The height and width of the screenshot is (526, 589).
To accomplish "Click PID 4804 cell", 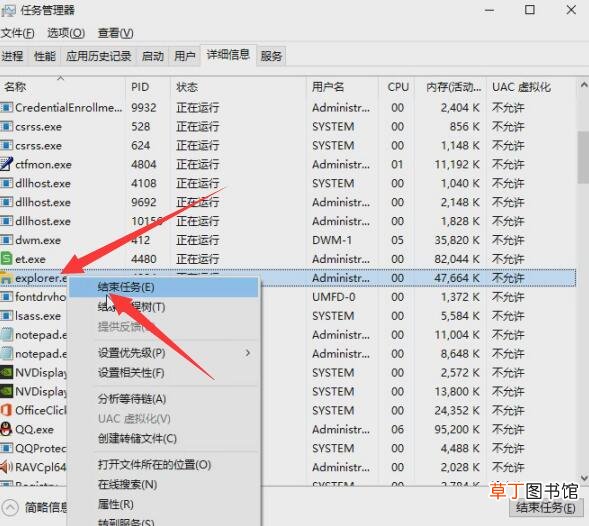I will click(144, 164).
